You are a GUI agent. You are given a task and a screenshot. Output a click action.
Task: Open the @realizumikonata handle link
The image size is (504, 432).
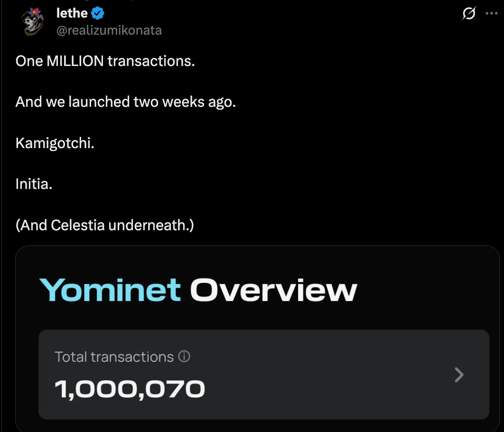[109, 30]
